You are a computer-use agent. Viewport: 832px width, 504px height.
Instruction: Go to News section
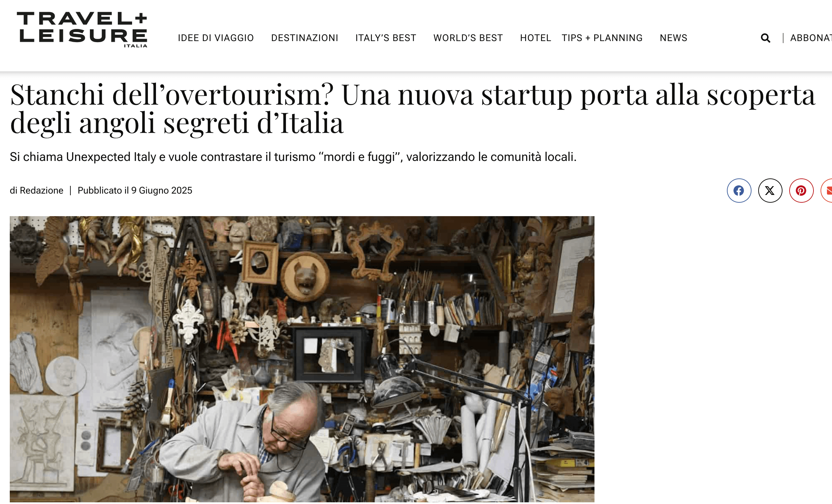pyautogui.click(x=673, y=38)
